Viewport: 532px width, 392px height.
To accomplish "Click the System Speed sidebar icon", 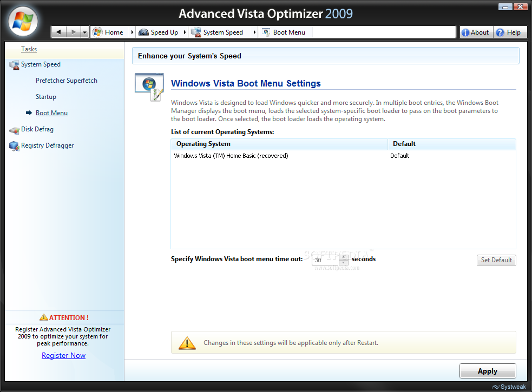I will pos(14,65).
